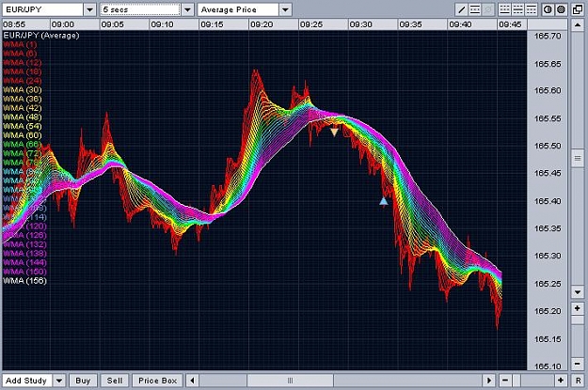Click the horizontal zoom out minus button

(x=505, y=381)
